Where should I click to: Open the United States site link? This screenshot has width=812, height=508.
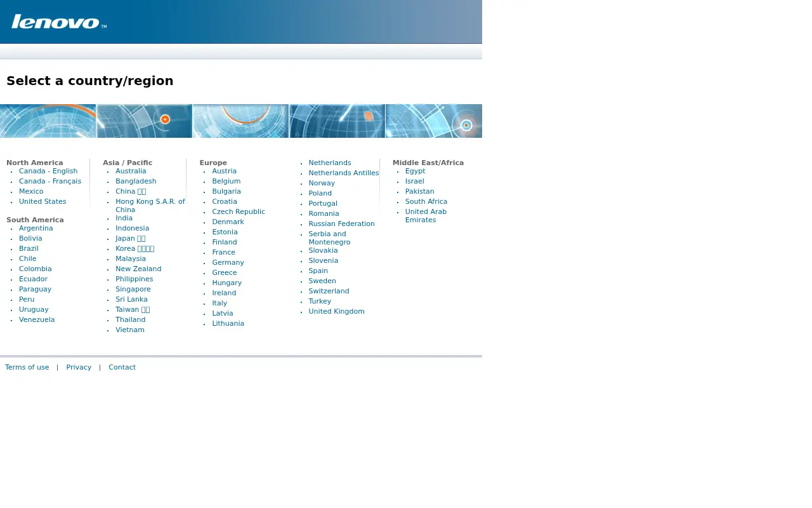(43, 201)
